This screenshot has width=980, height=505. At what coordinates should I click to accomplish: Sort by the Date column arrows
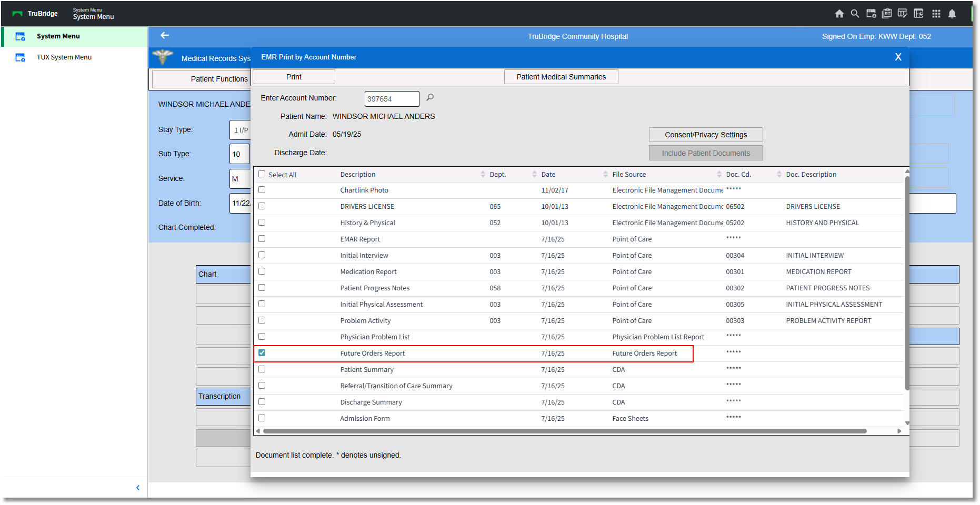606,174
